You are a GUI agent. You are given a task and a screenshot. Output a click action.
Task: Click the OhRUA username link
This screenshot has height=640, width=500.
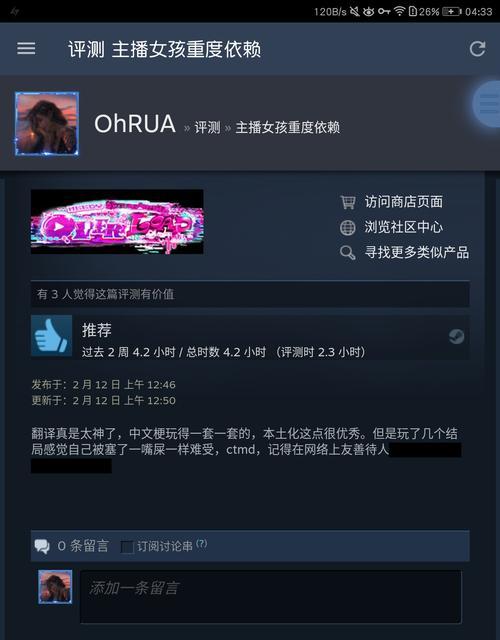click(135, 124)
